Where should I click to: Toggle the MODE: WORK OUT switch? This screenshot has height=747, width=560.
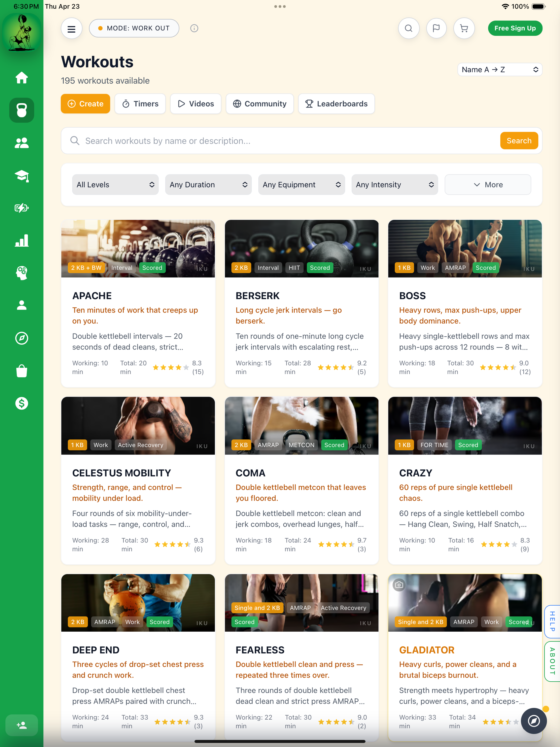[134, 28]
